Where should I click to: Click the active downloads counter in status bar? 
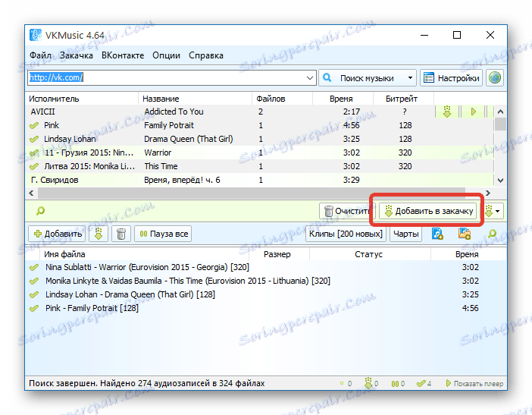371,383
